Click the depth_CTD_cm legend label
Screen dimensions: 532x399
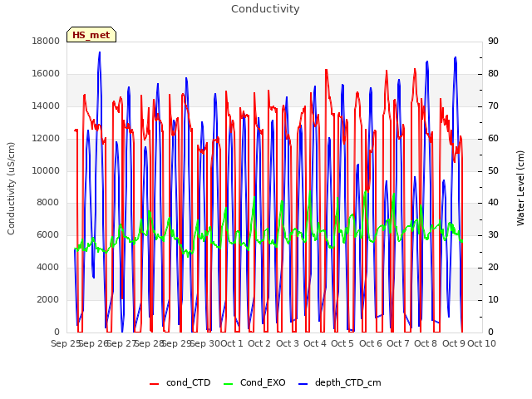347,382
